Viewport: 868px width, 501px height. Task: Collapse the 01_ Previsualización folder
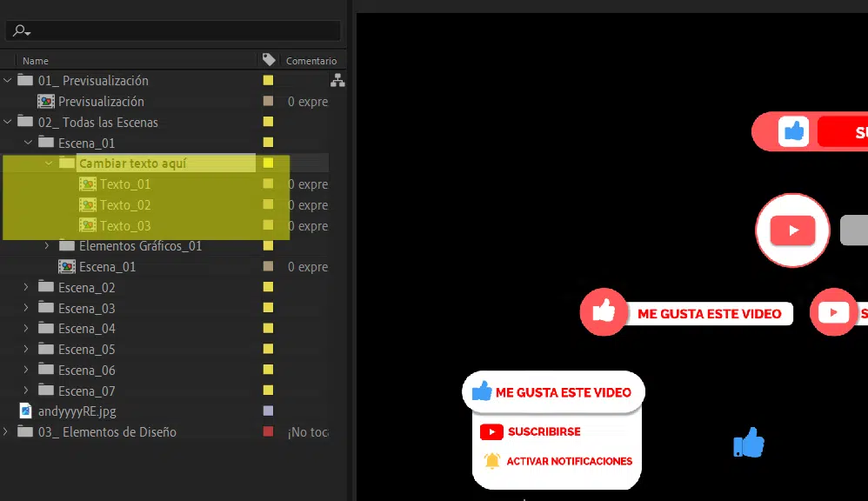(7, 80)
